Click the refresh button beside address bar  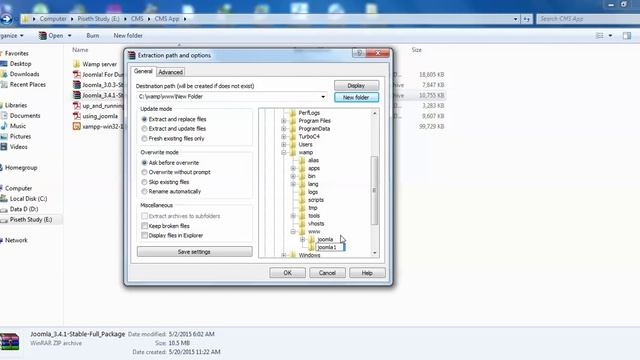pos(527,19)
